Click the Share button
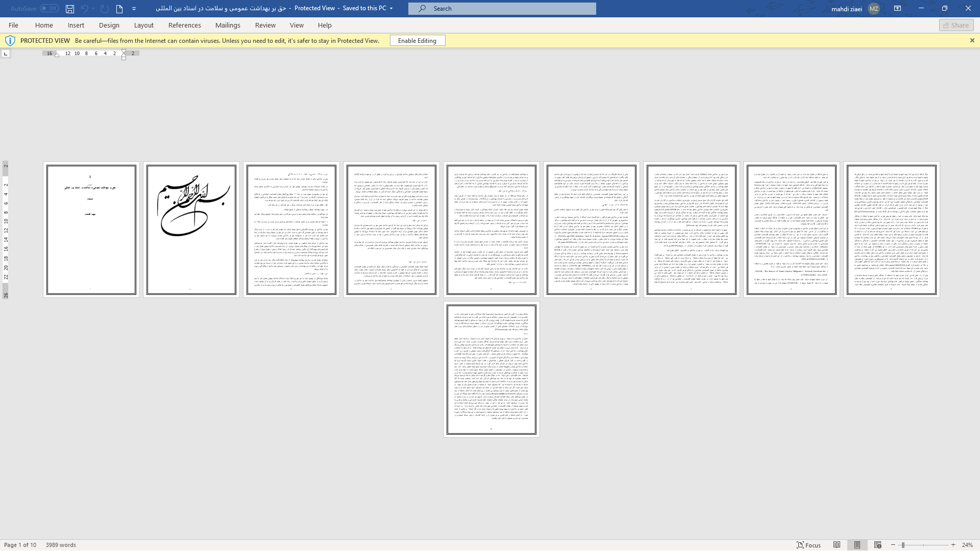980x551 pixels. coord(956,25)
